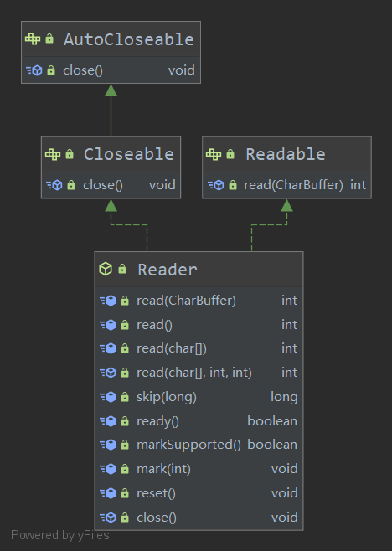Click method icon of mark(int)
392x551 pixels.
pyautogui.click(x=108, y=469)
